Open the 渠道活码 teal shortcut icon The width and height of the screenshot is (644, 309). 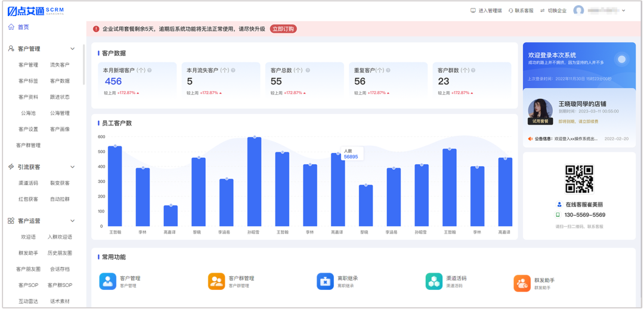(434, 281)
